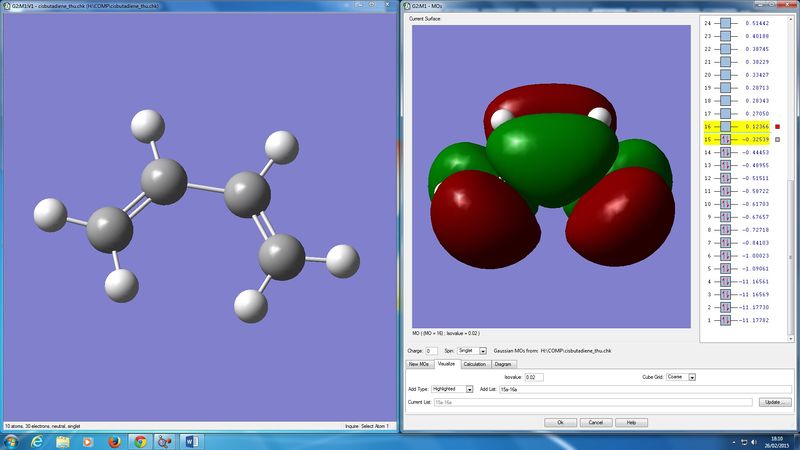Open the Calculation tab
Viewport: 800px width, 450px height.
[x=474, y=364]
